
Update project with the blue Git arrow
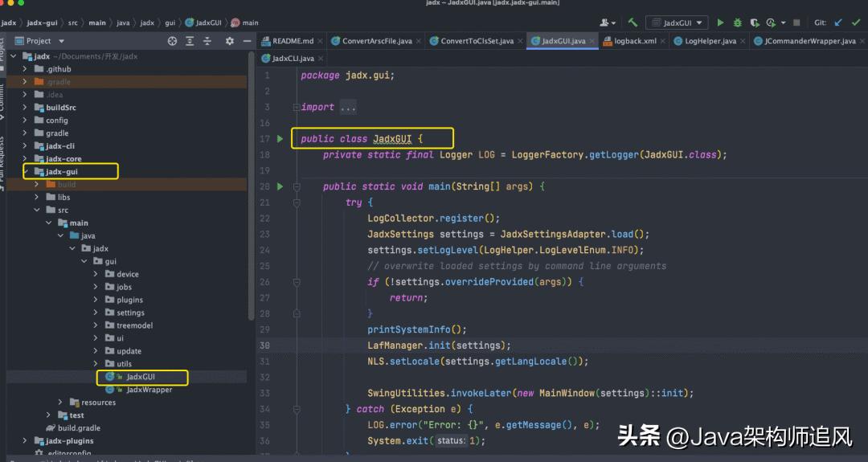[838, 22]
